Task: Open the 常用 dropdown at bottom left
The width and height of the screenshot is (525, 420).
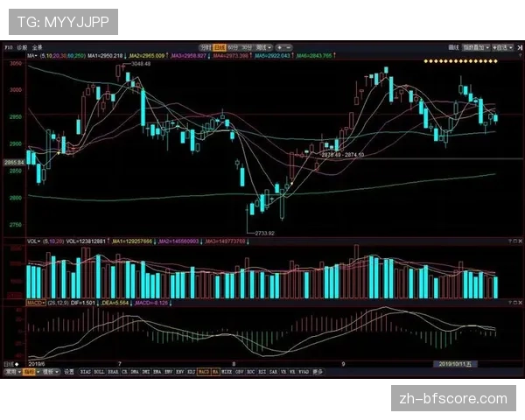Action: (x=12, y=371)
